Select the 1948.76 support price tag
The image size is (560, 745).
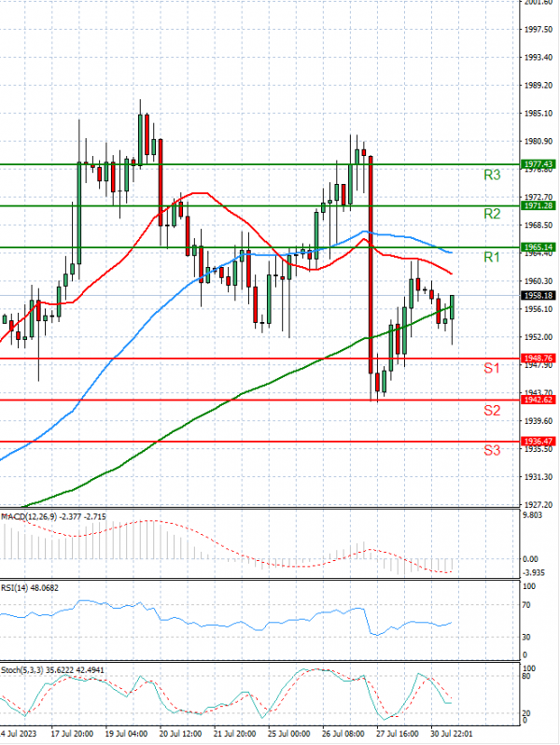click(x=539, y=358)
